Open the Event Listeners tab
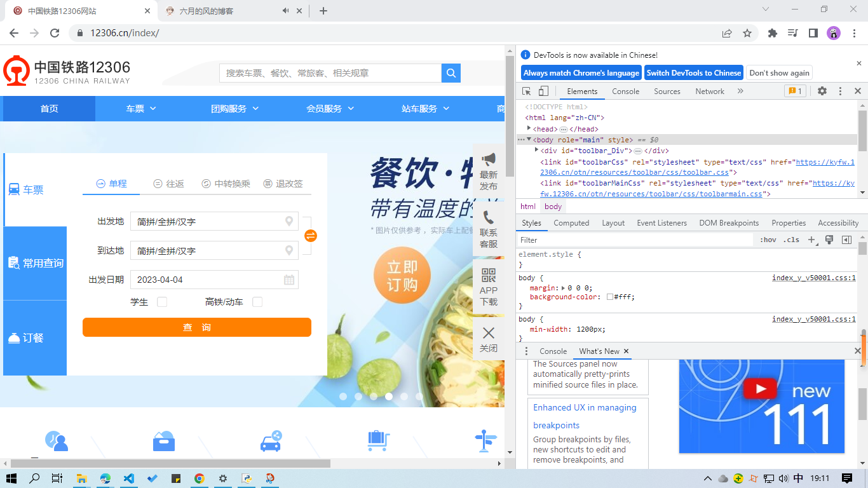Viewport: 868px width, 488px height. pyautogui.click(x=661, y=223)
